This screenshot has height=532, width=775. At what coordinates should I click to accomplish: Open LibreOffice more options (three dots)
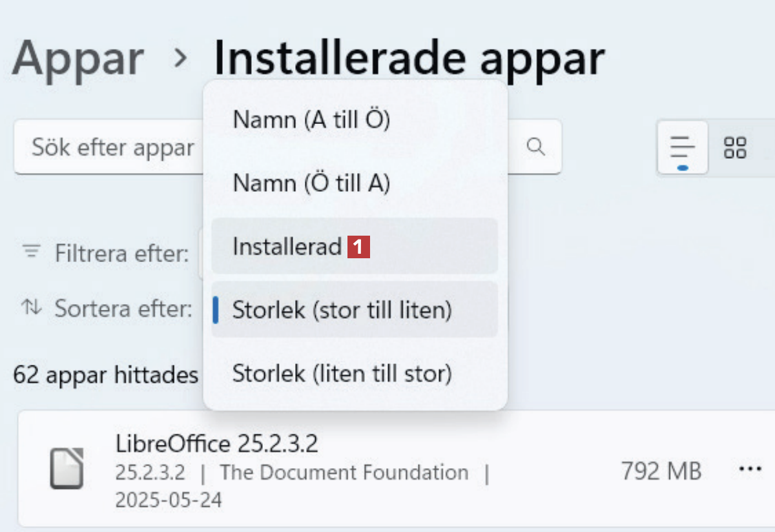[750, 469]
